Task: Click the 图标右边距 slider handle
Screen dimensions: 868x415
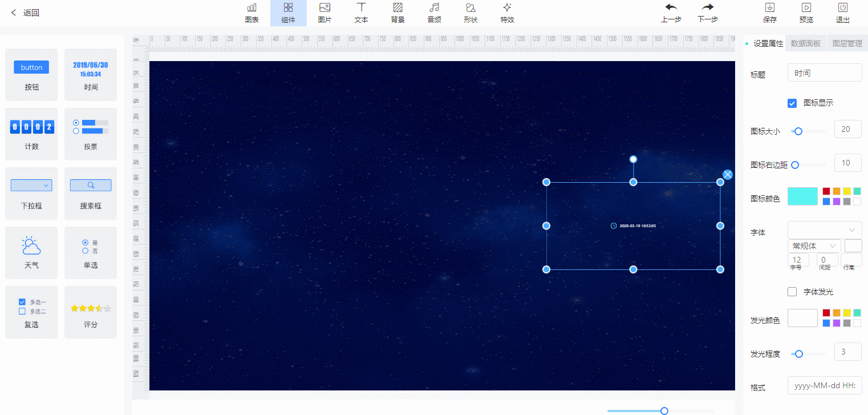Action: pyautogui.click(x=795, y=165)
